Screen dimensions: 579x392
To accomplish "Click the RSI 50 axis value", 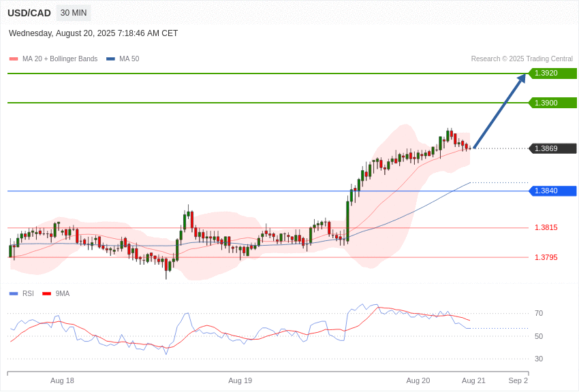I will click(539, 336).
